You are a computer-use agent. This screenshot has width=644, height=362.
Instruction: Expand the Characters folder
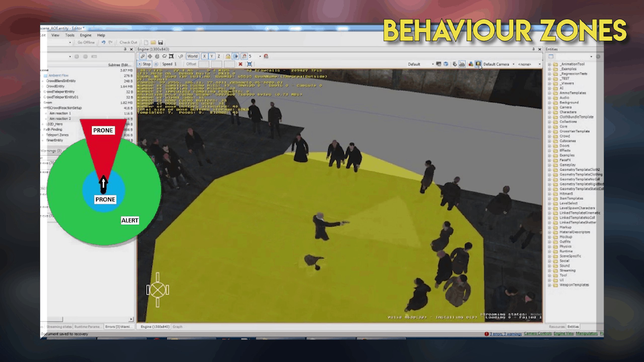pos(549,112)
